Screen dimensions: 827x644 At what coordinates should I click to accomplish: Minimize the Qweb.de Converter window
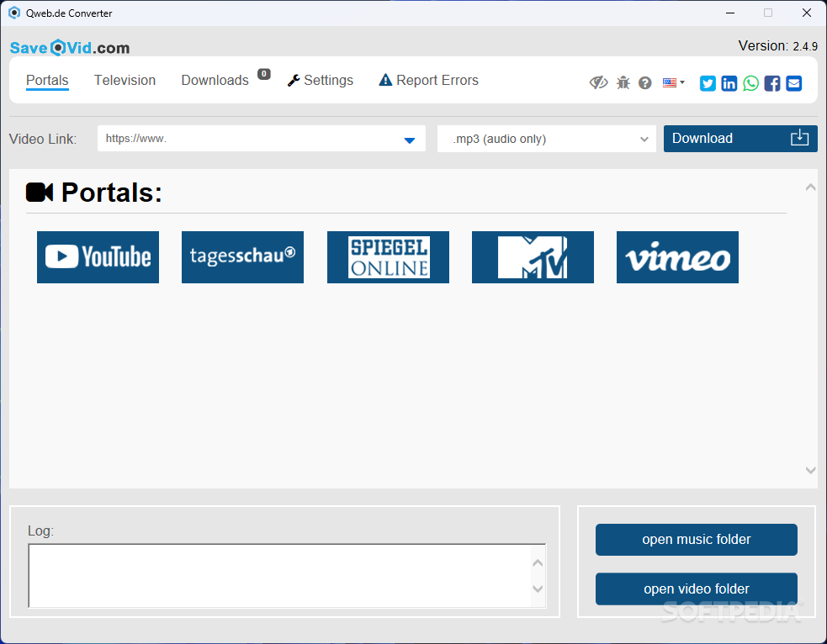coord(730,13)
